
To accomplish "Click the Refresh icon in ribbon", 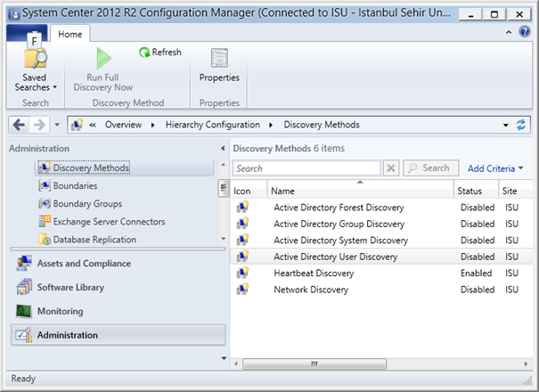I will pyautogui.click(x=144, y=53).
